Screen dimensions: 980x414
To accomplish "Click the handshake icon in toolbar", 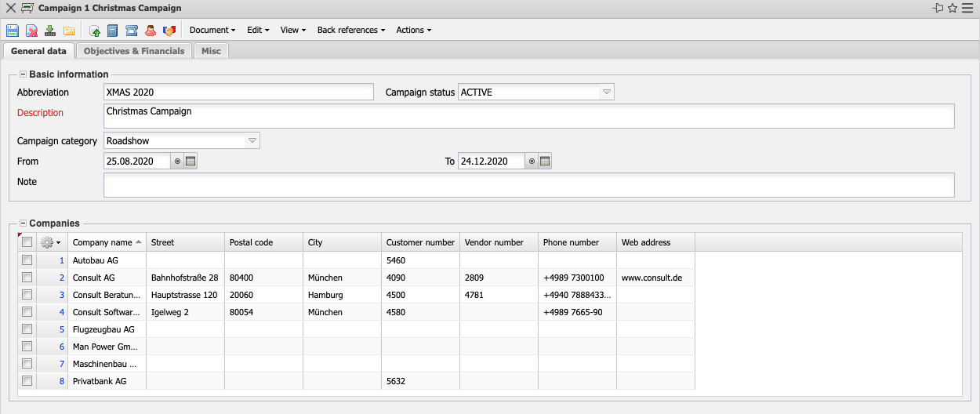I will (x=169, y=31).
